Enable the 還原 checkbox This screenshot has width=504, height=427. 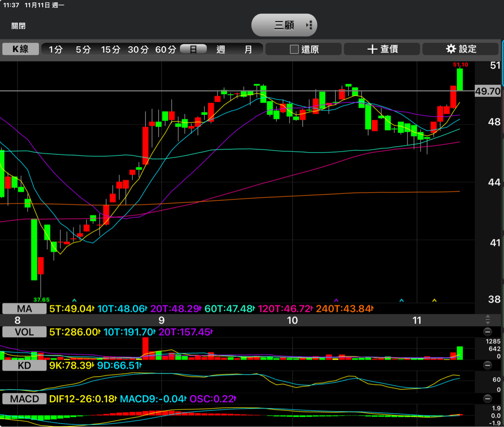(294, 49)
